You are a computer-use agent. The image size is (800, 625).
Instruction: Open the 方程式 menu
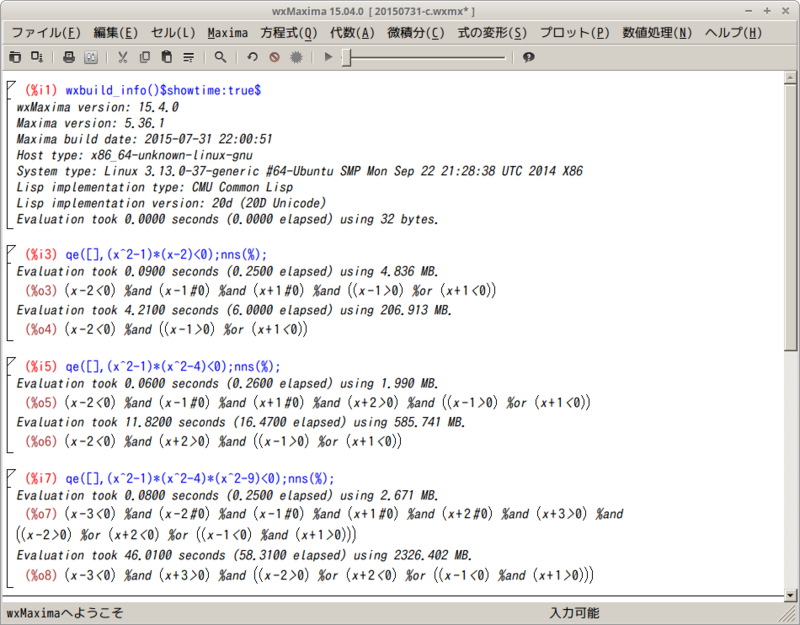pyautogui.click(x=287, y=32)
